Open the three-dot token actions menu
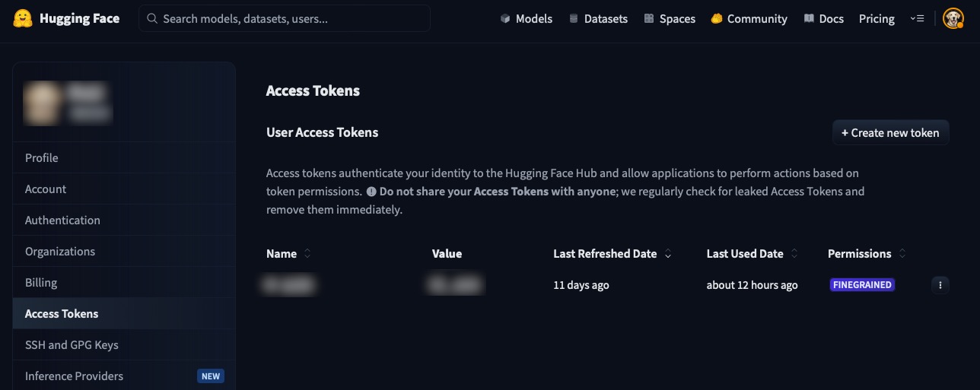Screen dimensions: 980x390 [x=940, y=285]
